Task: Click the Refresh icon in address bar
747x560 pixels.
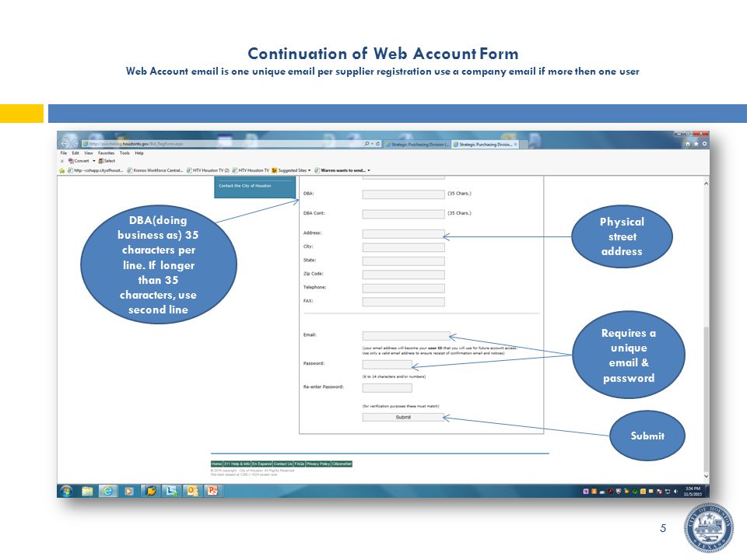Action: click(x=378, y=143)
